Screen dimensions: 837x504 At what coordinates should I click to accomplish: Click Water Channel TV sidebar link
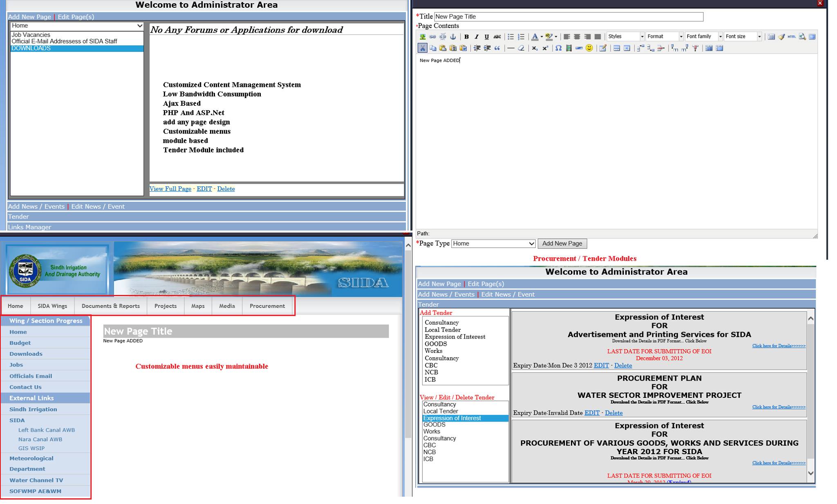click(x=36, y=480)
